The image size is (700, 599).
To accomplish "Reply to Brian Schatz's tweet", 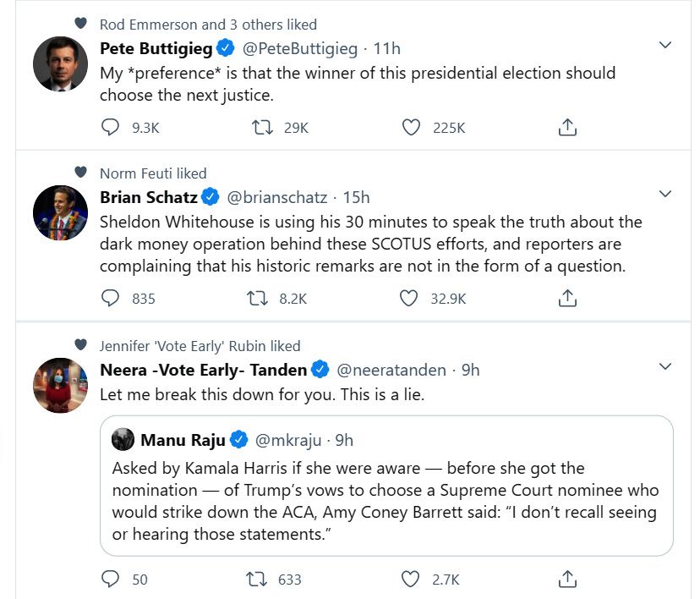I will (x=111, y=298).
